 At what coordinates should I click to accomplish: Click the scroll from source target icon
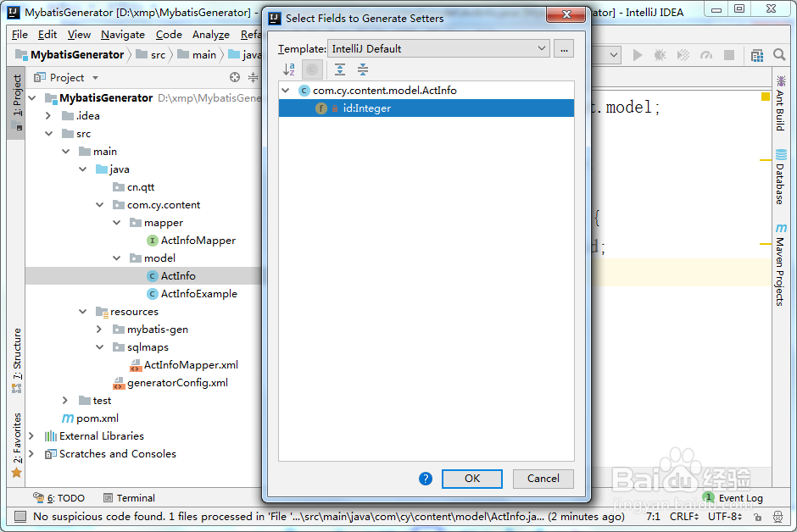(x=234, y=77)
